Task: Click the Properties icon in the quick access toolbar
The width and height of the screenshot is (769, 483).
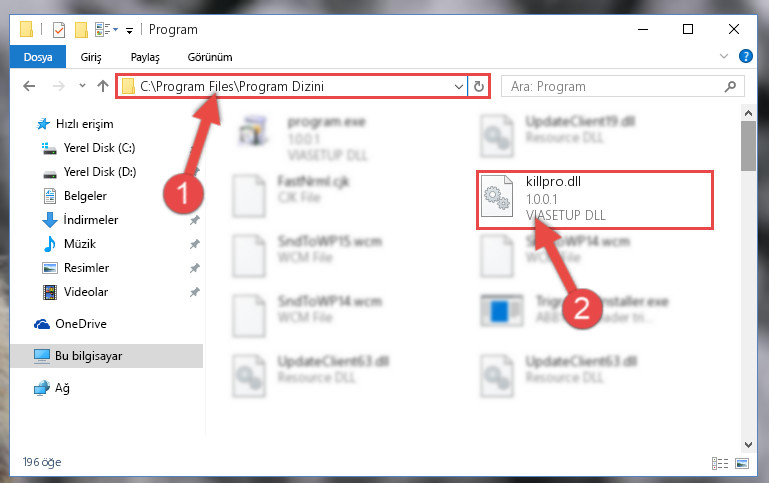Action: coord(58,30)
